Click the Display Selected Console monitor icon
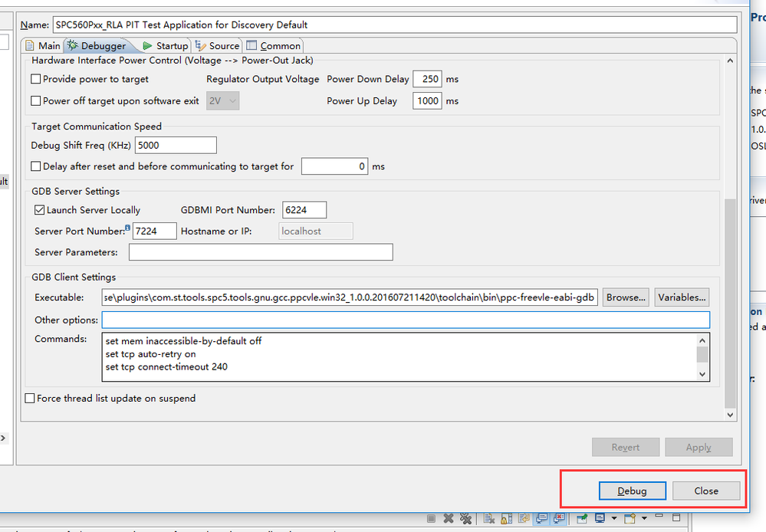This screenshot has width=766, height=532. point(600,518)
